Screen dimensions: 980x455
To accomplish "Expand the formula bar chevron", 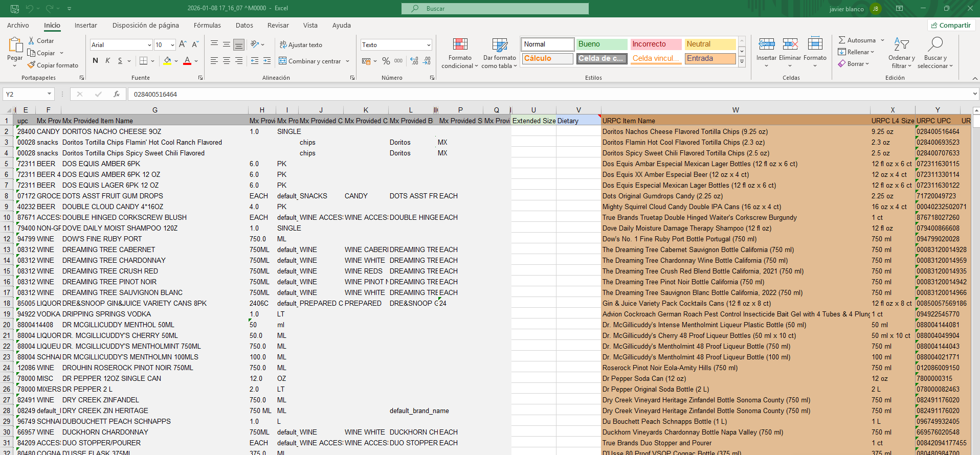I will point(975,94).
